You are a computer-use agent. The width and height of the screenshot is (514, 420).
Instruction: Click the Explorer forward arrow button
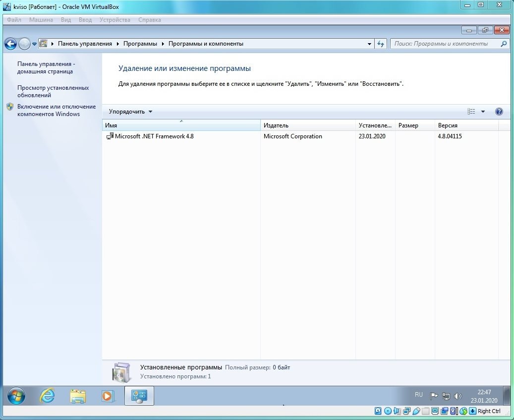coord(24,44)
